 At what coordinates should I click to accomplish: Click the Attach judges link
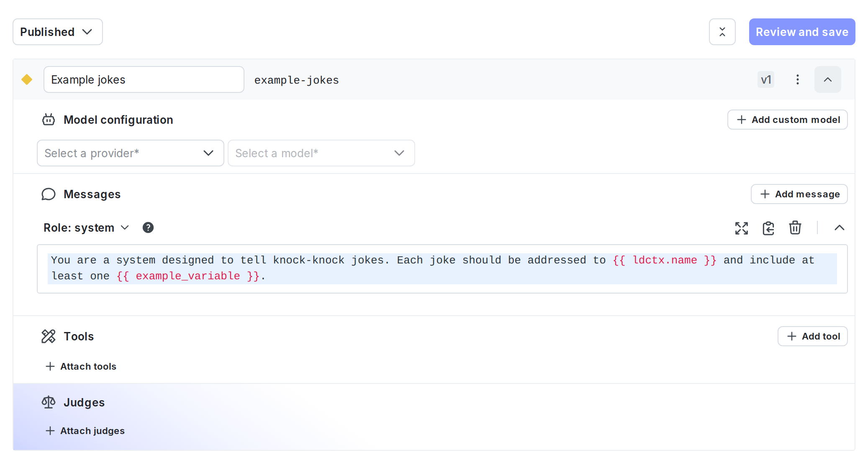pyautogui.click(x=85, y=431)
